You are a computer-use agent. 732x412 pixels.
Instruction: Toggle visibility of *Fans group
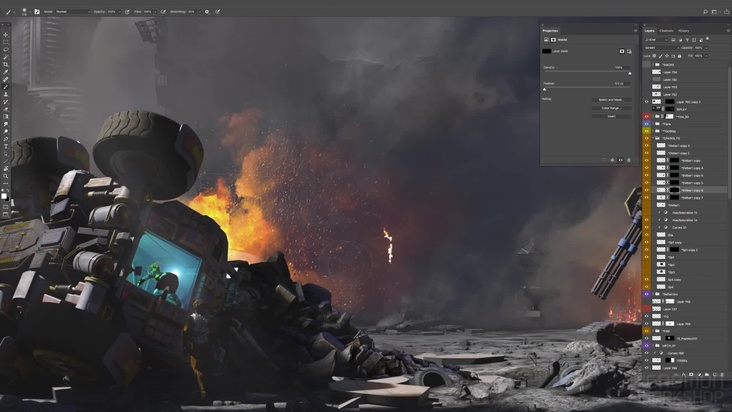click(x=647, y=124)
